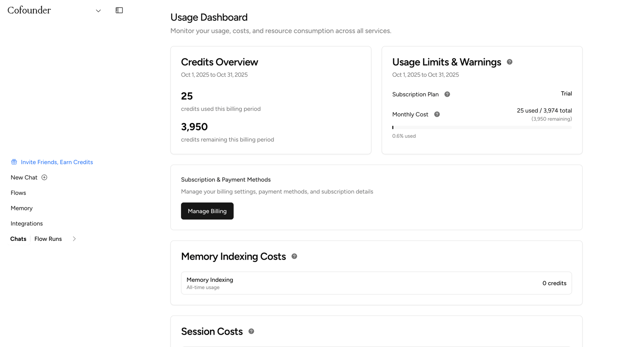This screenshot has height=347, width=644.
Task: Click the 'Session Costs' heading
Action: pos(212,331)
